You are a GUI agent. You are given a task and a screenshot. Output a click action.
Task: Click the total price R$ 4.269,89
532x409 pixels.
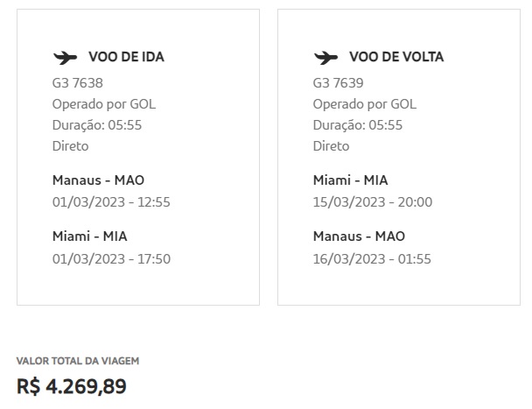click(72, 386)
